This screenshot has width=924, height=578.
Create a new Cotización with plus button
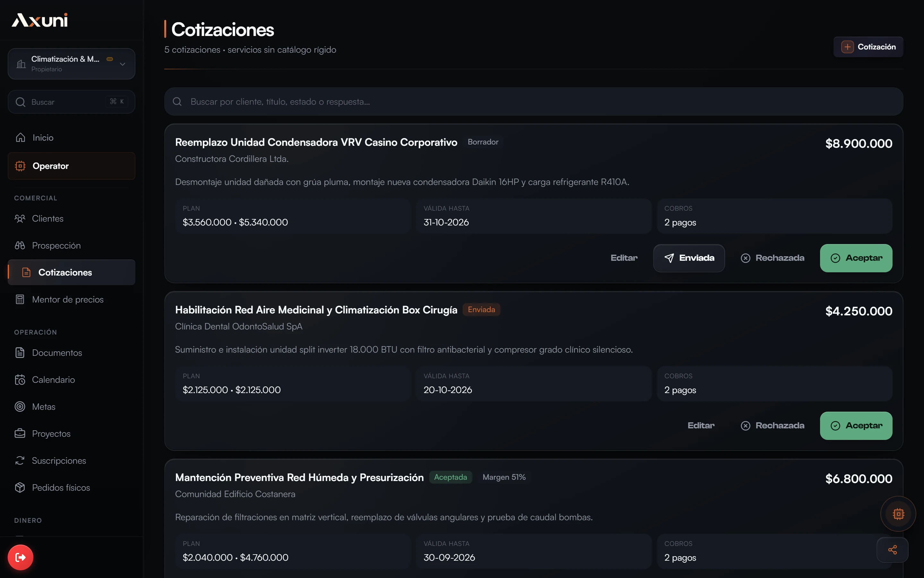(x=868, y=47)
